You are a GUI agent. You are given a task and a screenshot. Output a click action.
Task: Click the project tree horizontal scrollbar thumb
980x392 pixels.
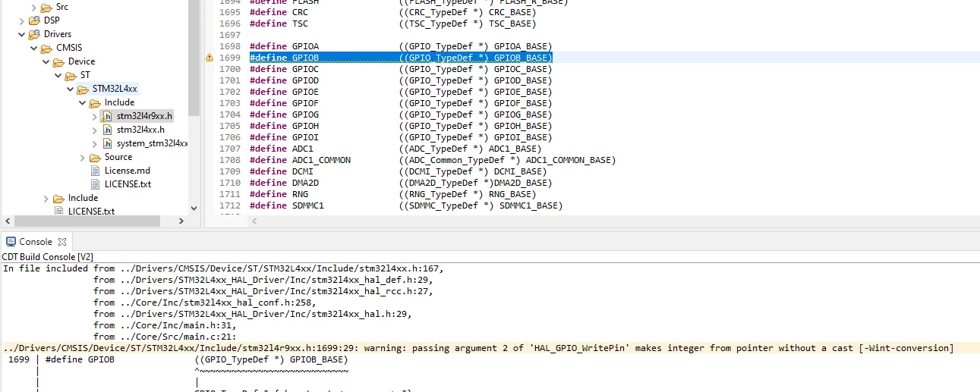(86, 221)
